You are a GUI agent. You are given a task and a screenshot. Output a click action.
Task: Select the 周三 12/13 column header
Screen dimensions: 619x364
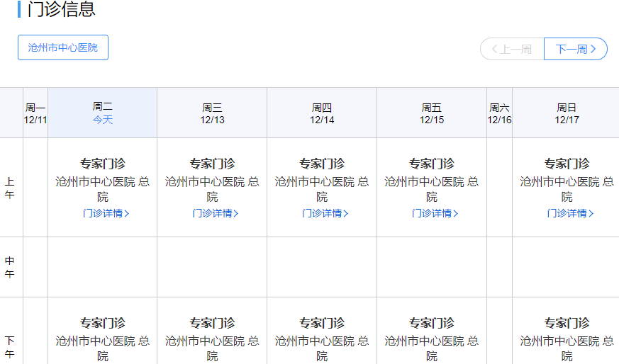point(212,113)
